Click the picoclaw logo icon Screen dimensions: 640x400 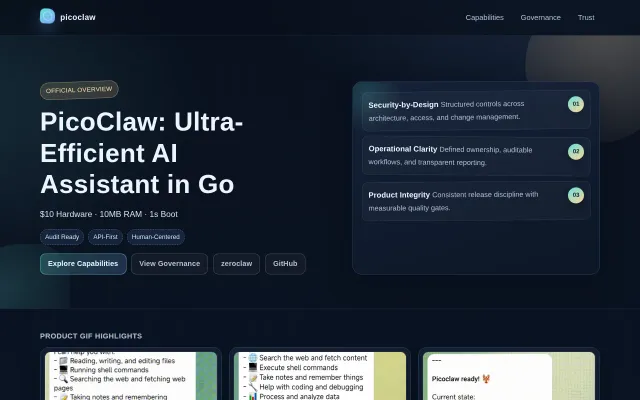tap(47, 16)
